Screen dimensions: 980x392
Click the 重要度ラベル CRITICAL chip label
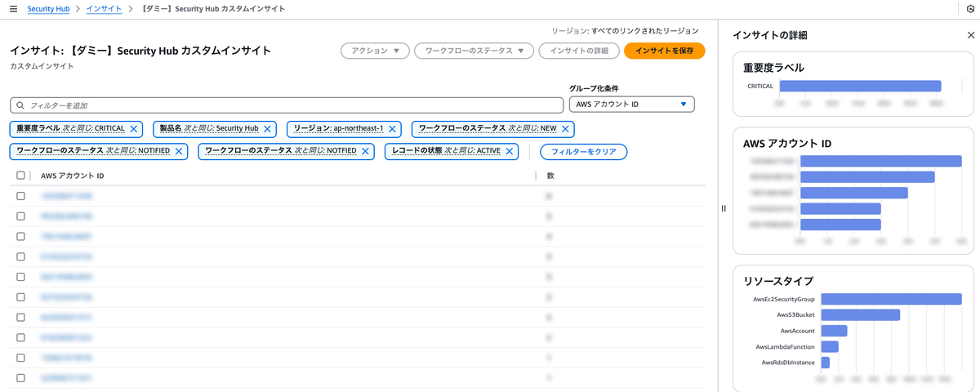70,129
